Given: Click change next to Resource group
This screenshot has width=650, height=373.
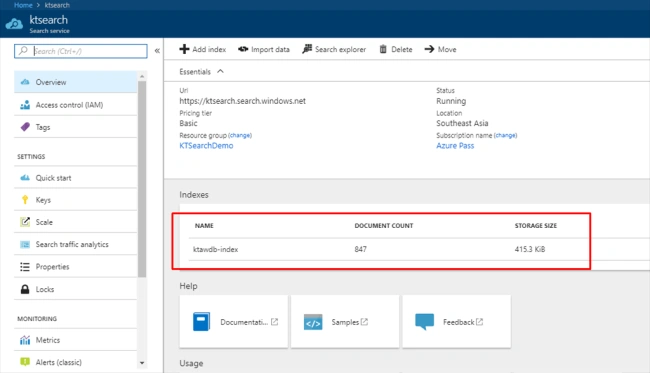Looking at the screenshot, I should (x=240, y=135).
